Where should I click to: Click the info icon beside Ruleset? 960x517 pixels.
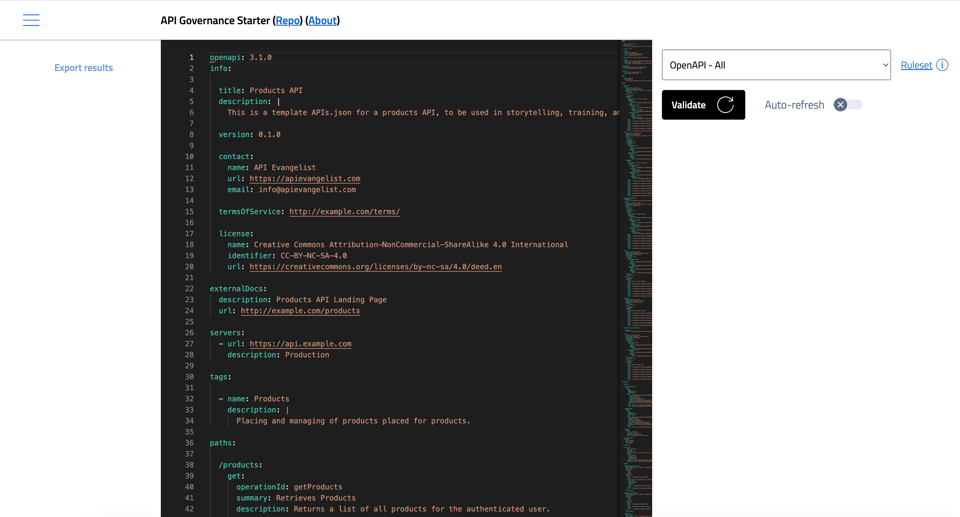942,65
